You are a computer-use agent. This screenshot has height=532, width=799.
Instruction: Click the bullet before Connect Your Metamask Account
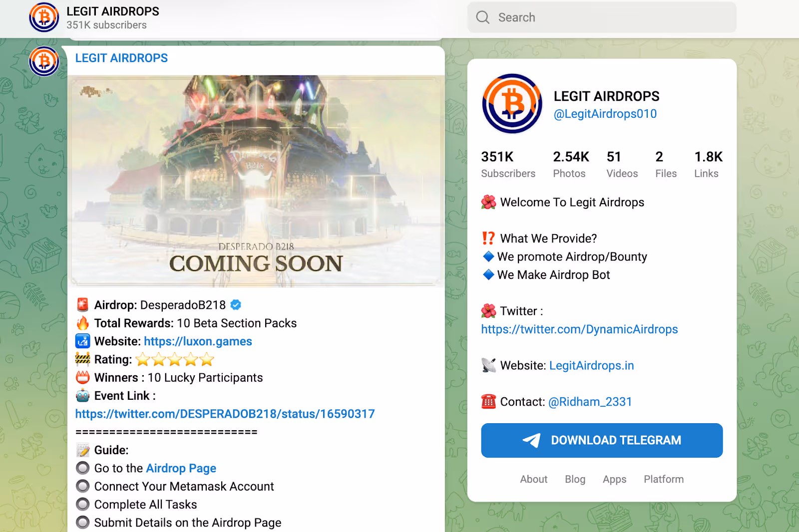tap(83, 486)
